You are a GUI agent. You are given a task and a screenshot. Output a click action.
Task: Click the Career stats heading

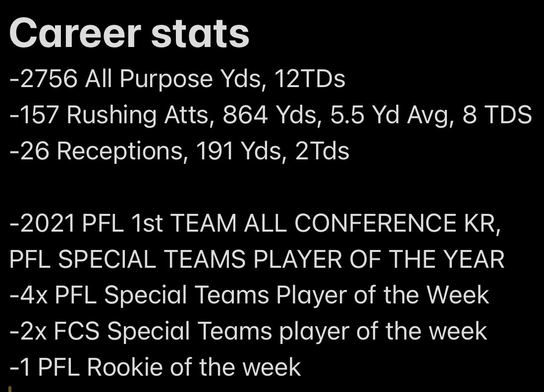129,33
